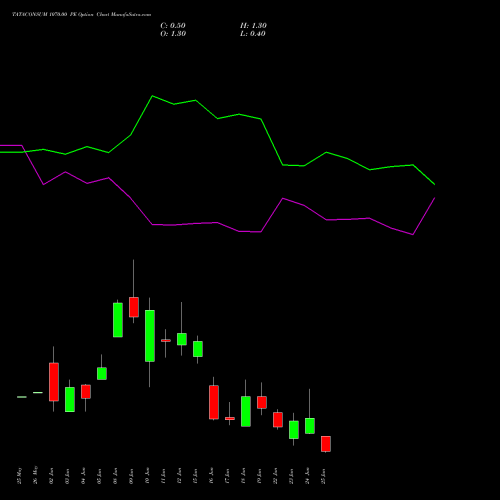Image resolution: width=500 pixels, height=500 pixels.
Task: Select the small red candle above 17 Jun
Action: click(x=230, y=418)
